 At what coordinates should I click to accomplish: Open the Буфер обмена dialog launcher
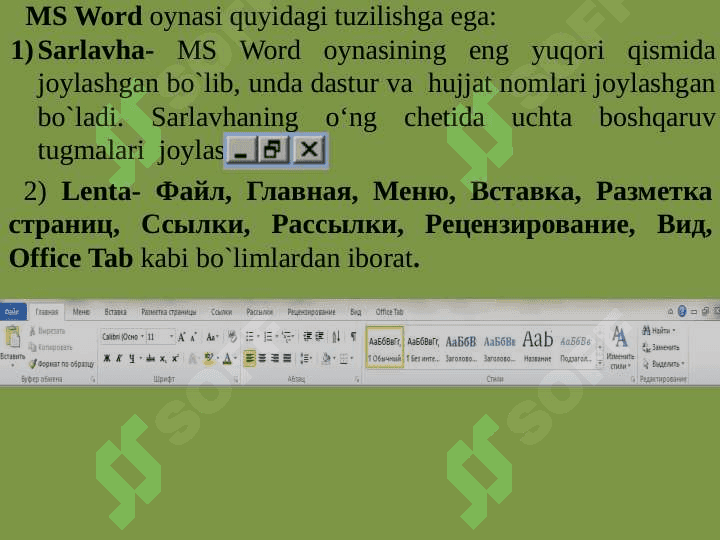pos(93,379)
